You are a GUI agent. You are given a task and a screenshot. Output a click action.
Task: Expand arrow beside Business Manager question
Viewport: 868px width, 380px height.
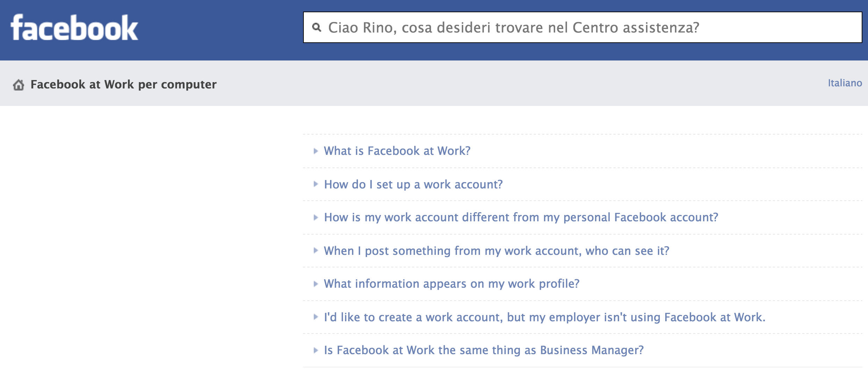(x=316, y=350)
